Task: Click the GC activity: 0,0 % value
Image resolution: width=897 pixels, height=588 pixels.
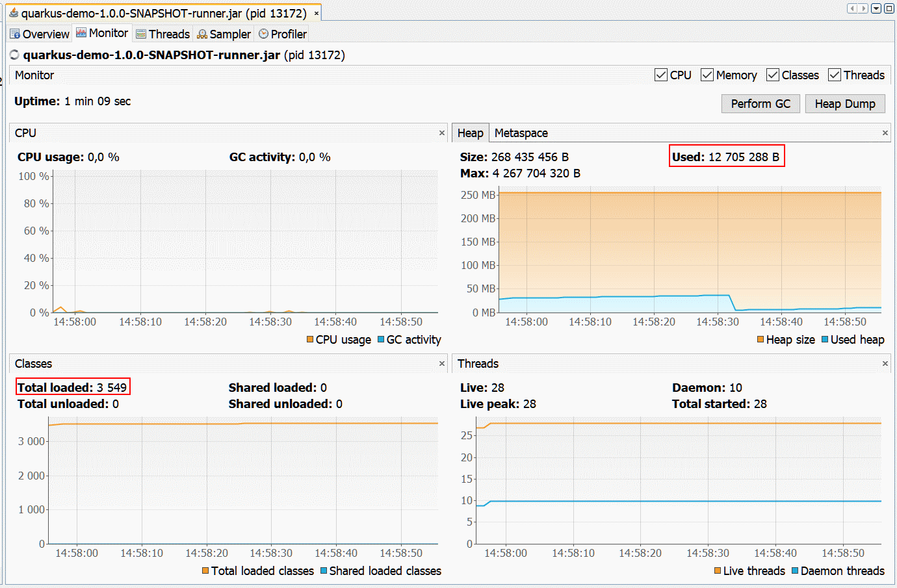Action: click(280, 157)
